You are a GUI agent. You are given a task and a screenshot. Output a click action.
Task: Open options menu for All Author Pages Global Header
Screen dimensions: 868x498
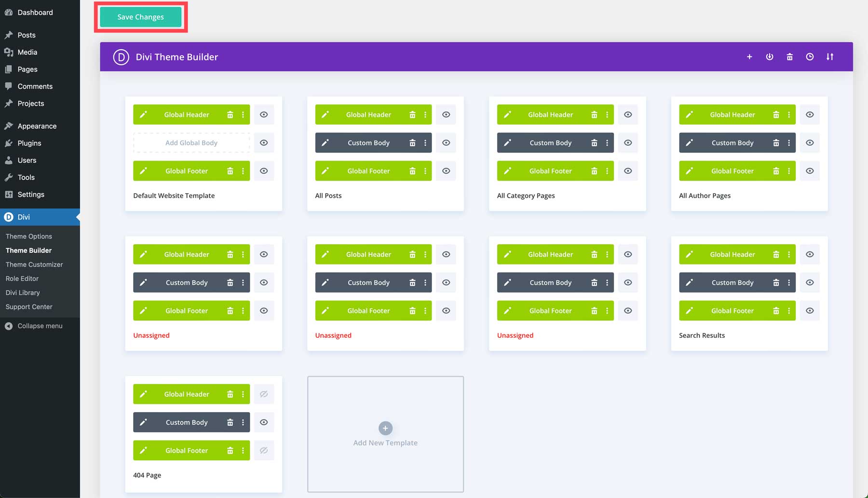coord(788,114)
